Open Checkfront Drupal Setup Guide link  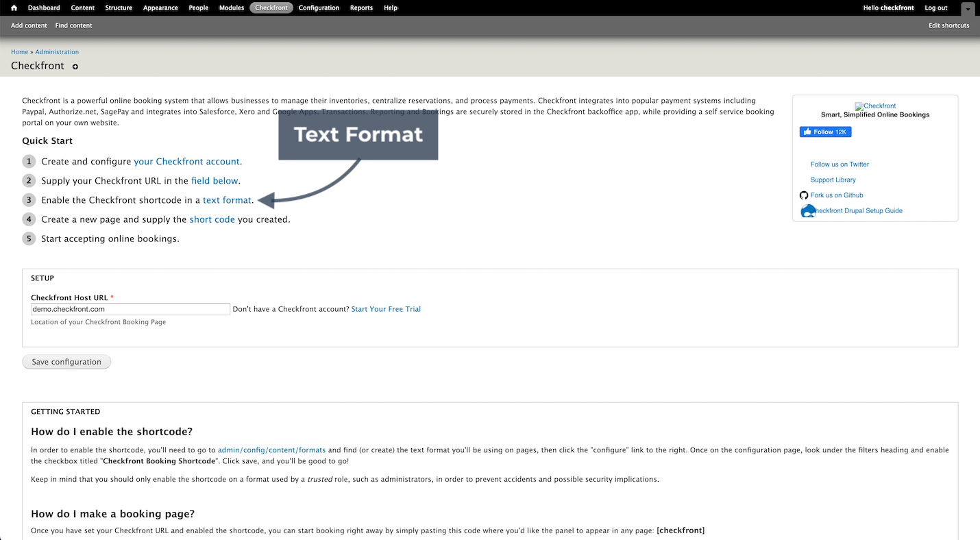pyautogui.click(x=859, y=211)
